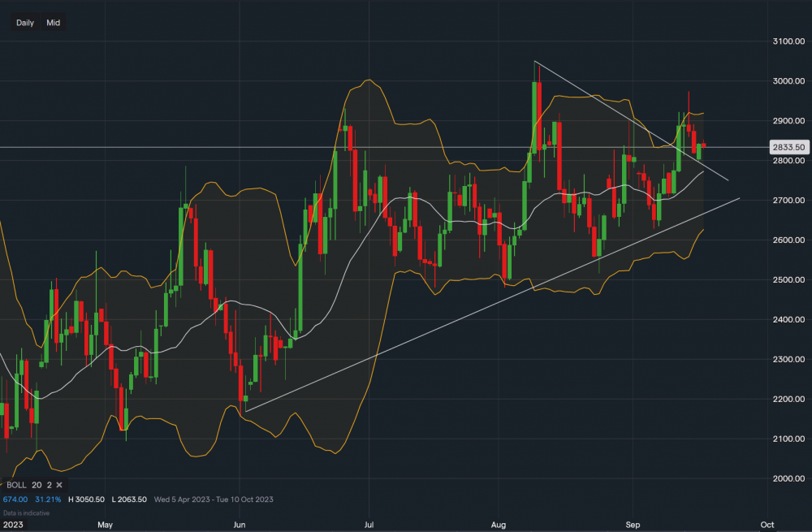Click the H 3050.50 high value
This screenshot has height=532, width=812.
pyautogui.click(x=88, y=500)
